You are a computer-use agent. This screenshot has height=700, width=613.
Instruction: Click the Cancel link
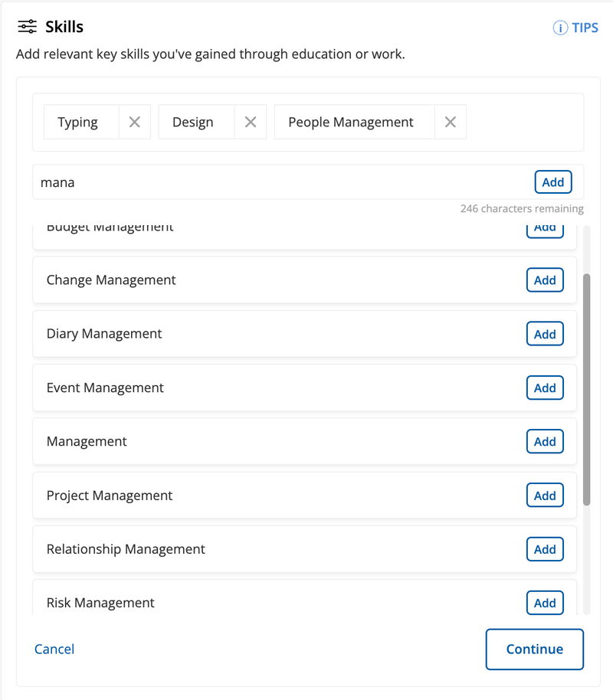[x=54, y=649]
